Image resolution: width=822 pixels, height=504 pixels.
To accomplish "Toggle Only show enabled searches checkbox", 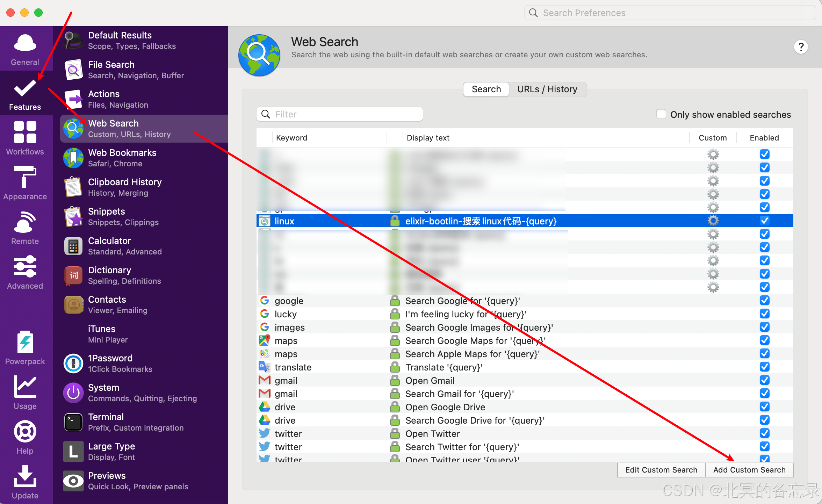I will click(x=661, y=114).
